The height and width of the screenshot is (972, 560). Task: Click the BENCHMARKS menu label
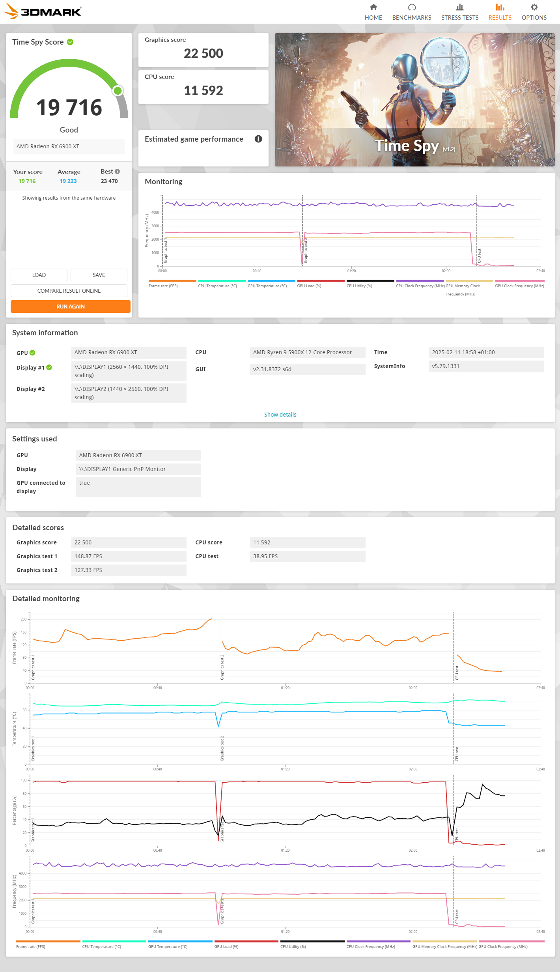[412, 18]
